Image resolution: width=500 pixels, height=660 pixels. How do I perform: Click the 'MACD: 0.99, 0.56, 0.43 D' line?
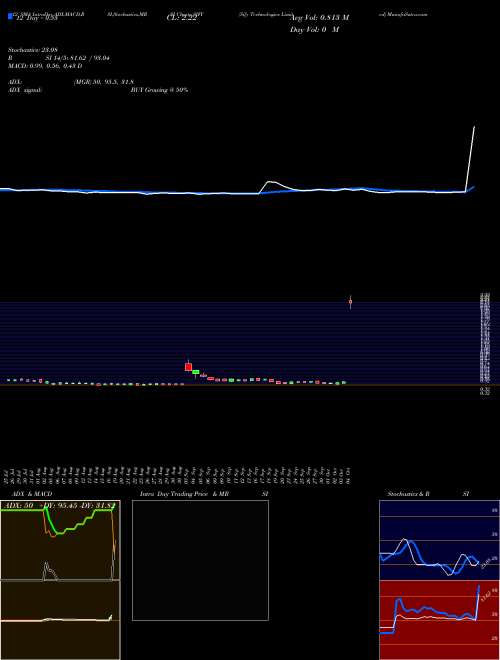pos(45,66)
